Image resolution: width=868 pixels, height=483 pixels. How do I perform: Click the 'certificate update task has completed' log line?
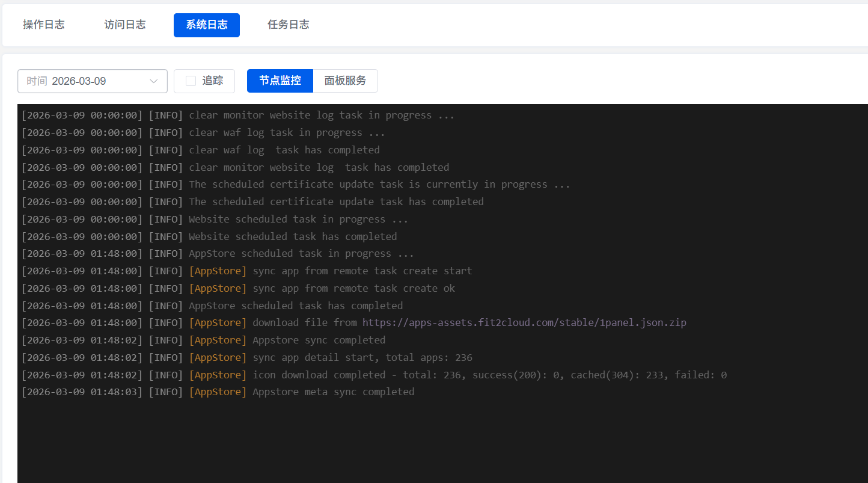(x=336, y=202)
